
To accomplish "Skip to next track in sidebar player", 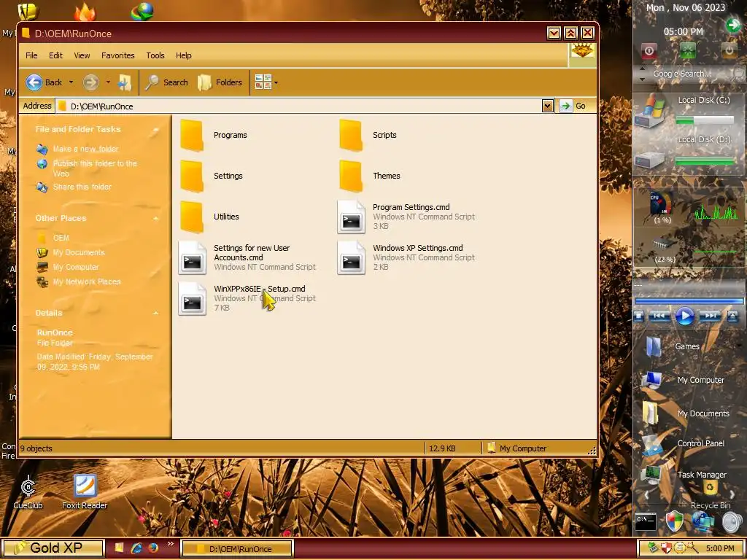I will [710, 316].
